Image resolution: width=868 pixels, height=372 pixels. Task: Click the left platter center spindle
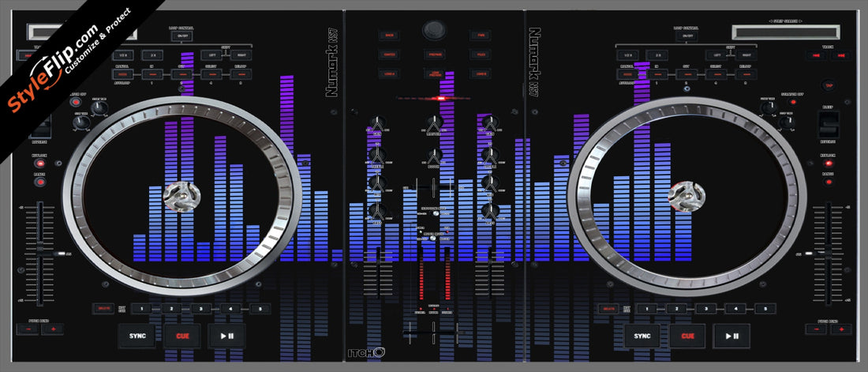click(182, 197)
